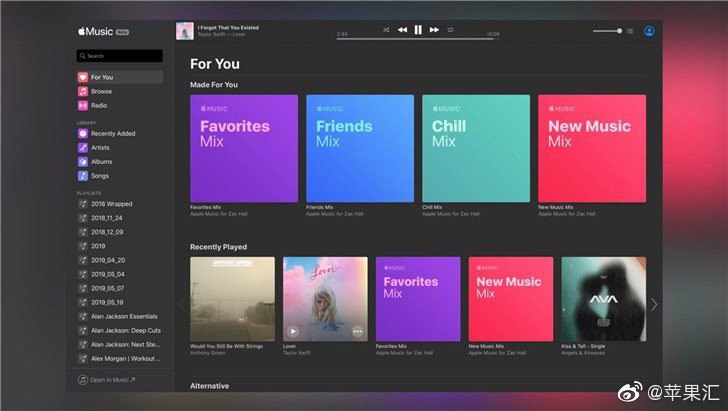Screen dimensions: 728x411
Task: Open the account profile icon
Action: (x=649, y=31)
